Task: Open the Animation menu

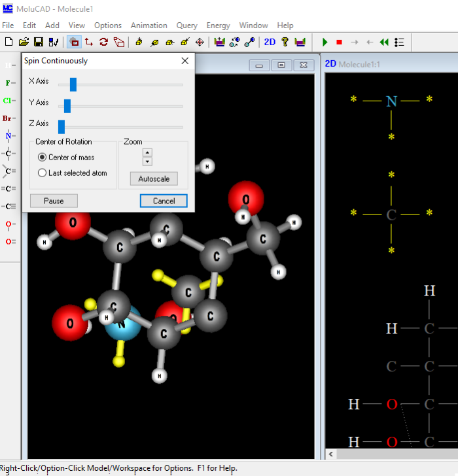Action: [x=149, y=25]
